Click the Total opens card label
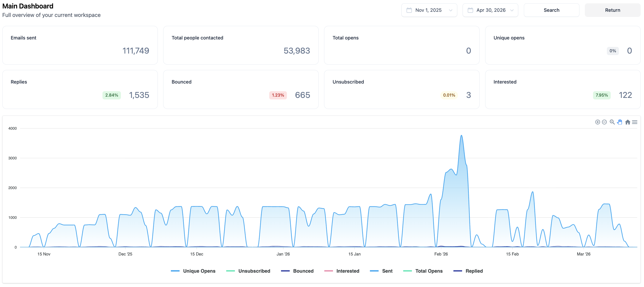Image resolution: width=644 pixels, height=287 pixels. pos(346,38)
